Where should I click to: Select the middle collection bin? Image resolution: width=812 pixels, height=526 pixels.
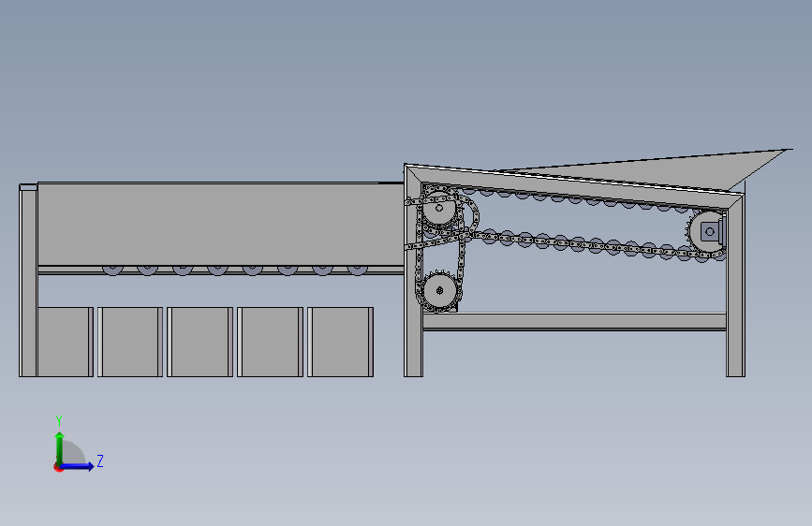[199, 342]
